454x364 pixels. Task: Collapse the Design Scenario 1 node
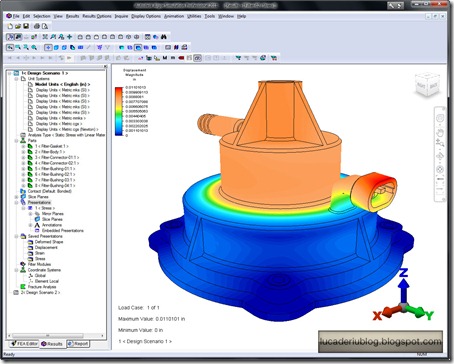(9, 73)
